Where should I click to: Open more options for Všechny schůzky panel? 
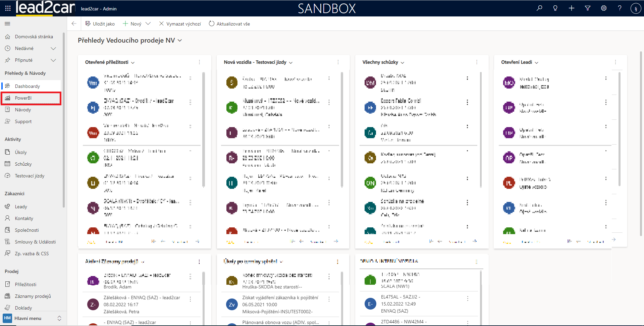(x=477, y=62)
